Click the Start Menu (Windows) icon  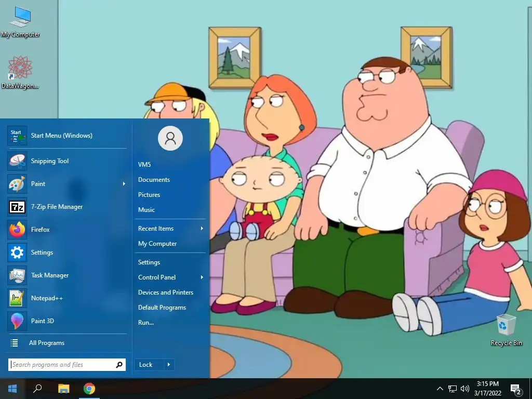17,136
